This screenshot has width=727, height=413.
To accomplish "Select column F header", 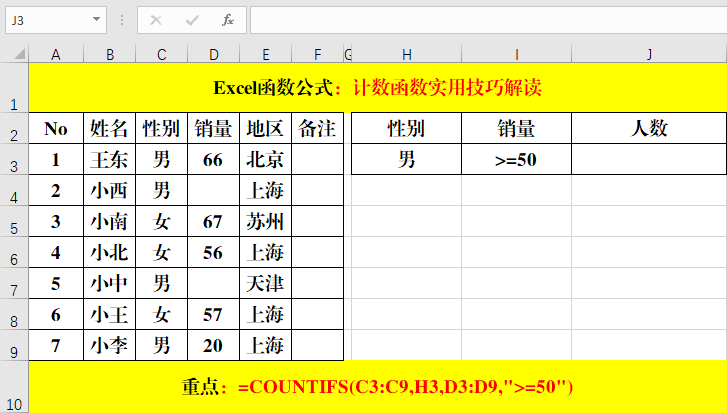I will coord(318,54).
